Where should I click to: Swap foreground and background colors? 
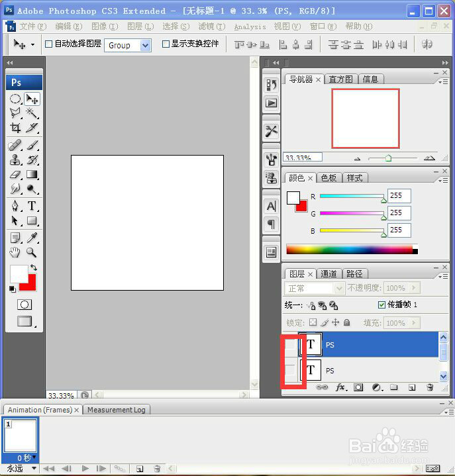[34, 267]
